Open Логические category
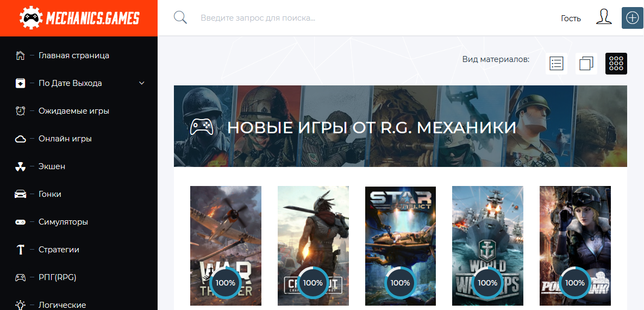 (62, 305)
